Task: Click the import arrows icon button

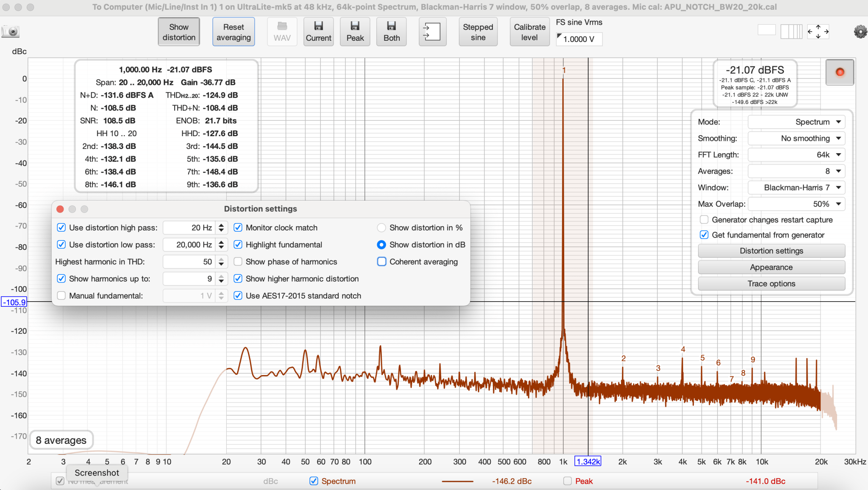Action: point(432,32)
